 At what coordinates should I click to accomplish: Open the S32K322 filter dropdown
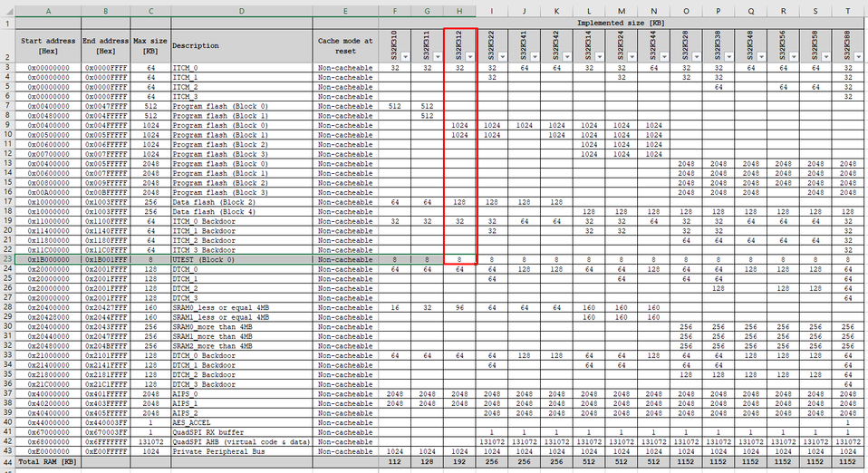[x=502, y=56]
